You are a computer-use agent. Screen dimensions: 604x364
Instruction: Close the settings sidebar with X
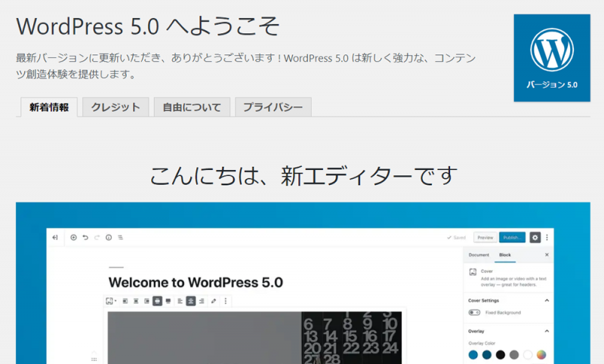pyautogui.click(x=547, y=255)
